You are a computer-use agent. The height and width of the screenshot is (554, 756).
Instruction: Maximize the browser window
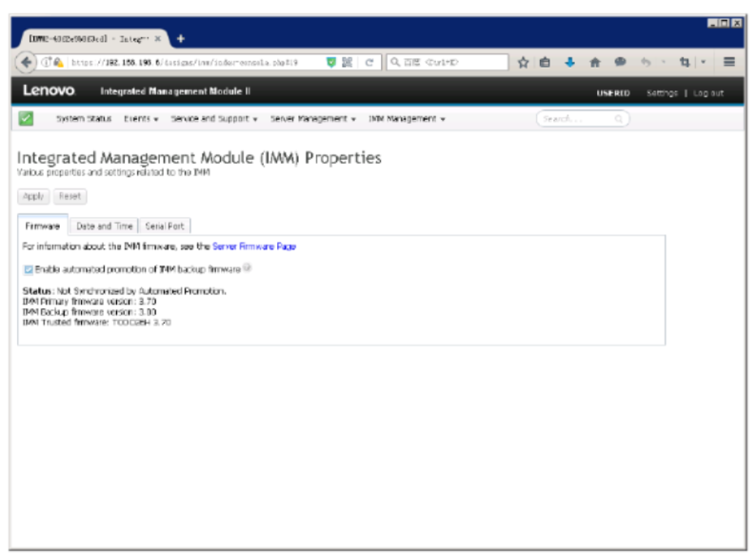click(725, 23)
